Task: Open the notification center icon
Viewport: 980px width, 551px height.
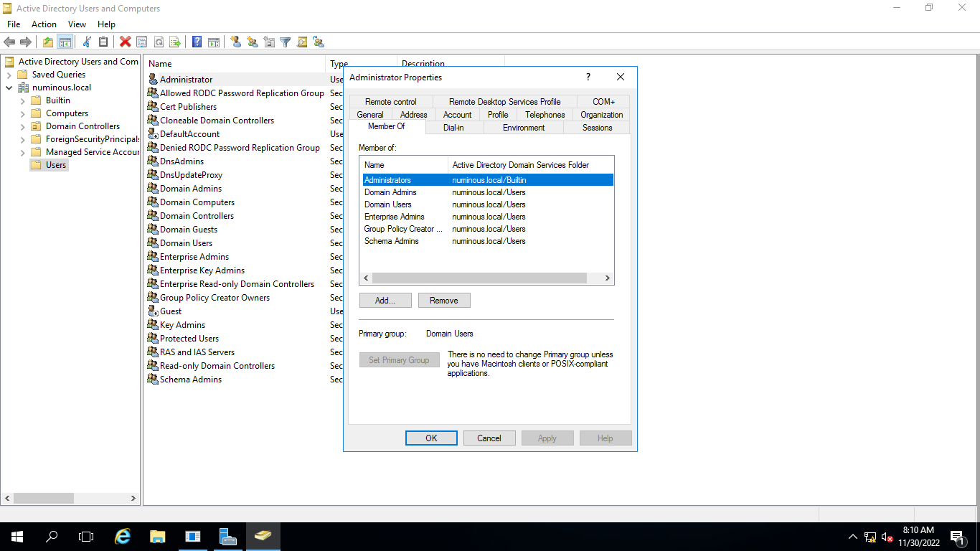Action: coord(958,537)
